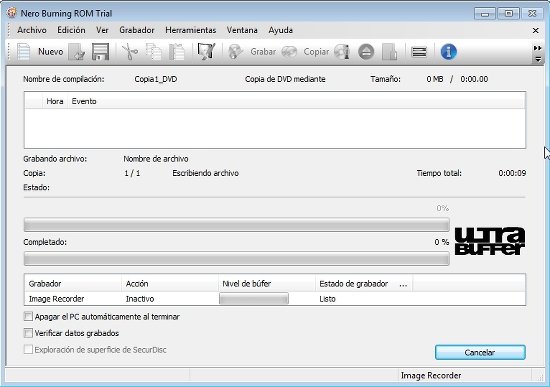Check Verificar datos grabados

[28, 333]
